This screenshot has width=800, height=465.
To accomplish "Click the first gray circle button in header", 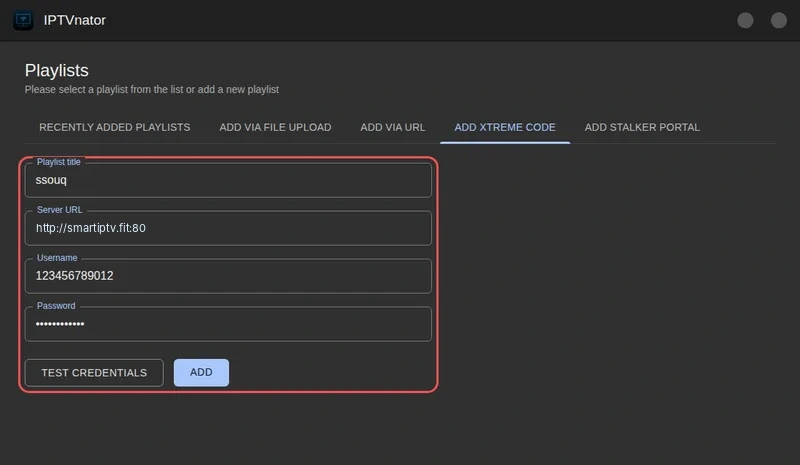I will [x=745, y=20].
